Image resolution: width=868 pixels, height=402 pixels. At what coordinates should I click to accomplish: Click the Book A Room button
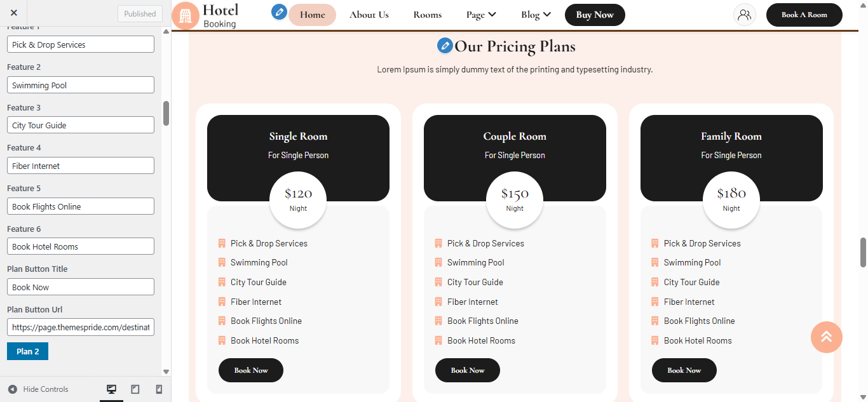pos(804,15)
